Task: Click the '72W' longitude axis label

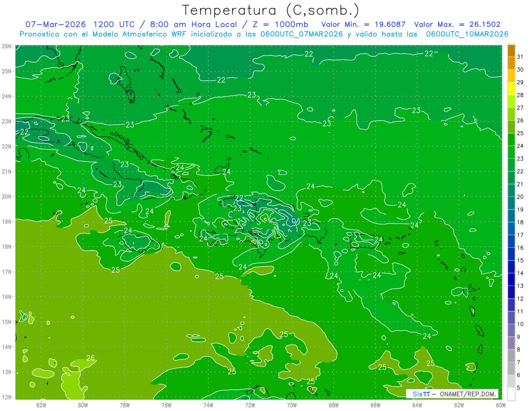Action: click(250, 405)
